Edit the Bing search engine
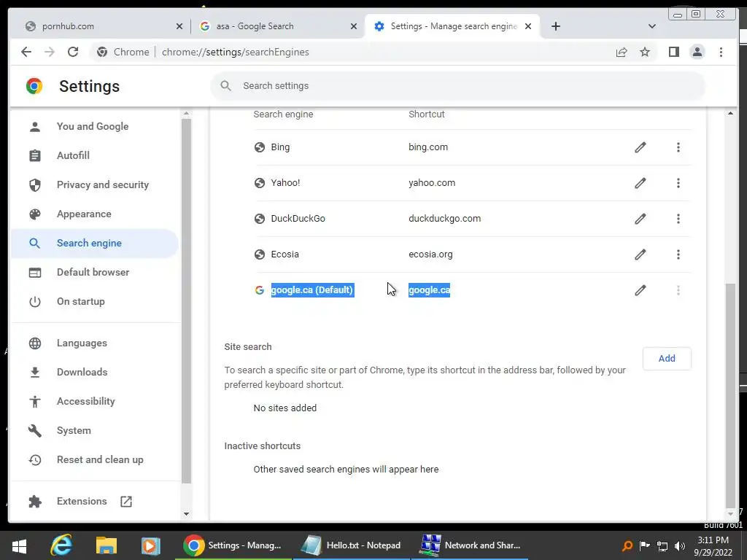The height and width of the screenshot is (560, 747). tap(640, 147)
